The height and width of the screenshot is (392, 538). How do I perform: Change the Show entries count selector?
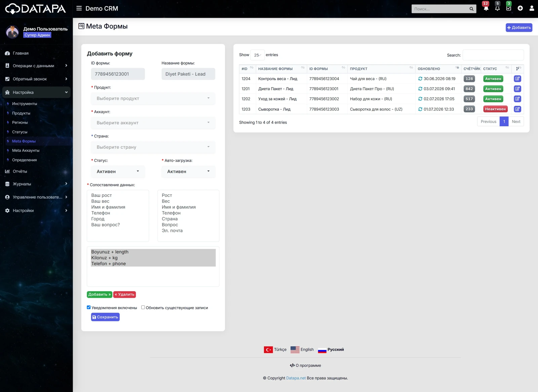pyautogui.click(x=258, y=55)
